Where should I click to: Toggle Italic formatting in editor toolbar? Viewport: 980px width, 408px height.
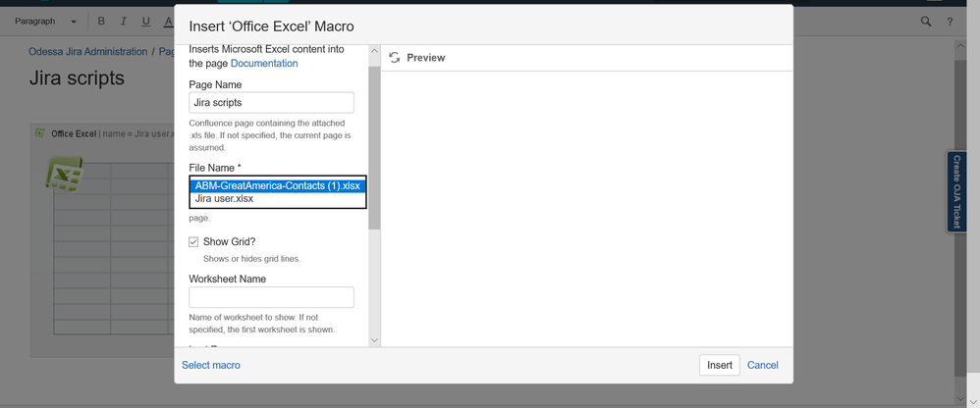123,22
